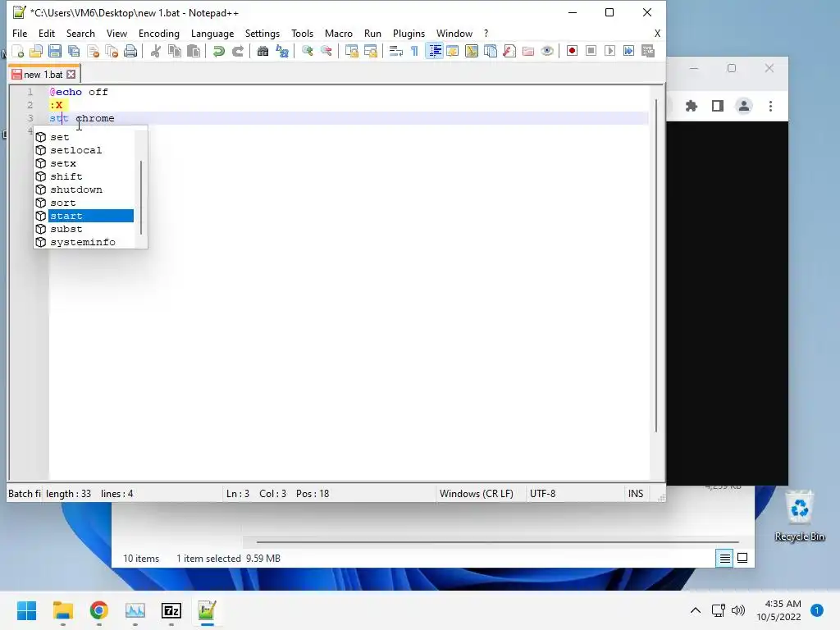840x630 pixels.
Task: Click Run macro multiple times icon
Action: tap(628, 52)
